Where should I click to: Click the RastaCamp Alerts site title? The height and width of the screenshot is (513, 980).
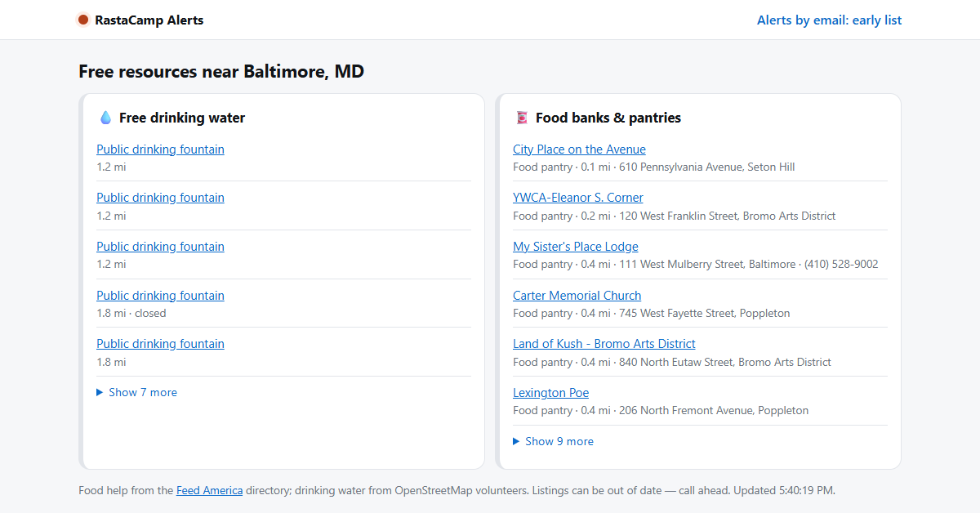[x=149, y=20]
